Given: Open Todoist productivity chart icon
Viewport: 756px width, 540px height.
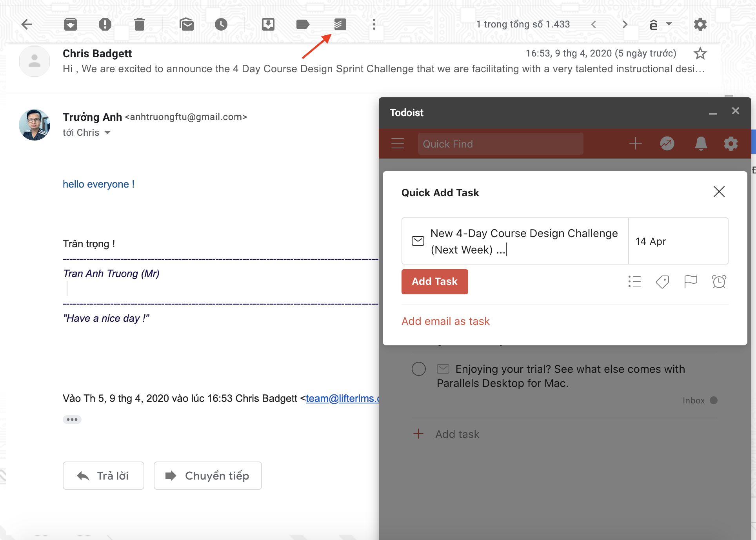Looking at the screenshot, I should [667, 144].
